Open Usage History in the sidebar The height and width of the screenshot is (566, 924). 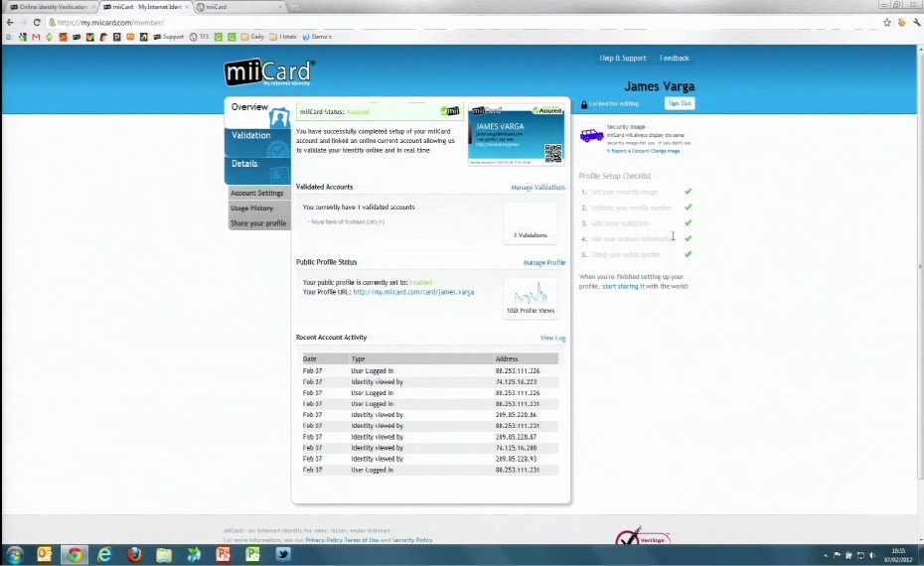pyautogui.click(x=251, y=208)
